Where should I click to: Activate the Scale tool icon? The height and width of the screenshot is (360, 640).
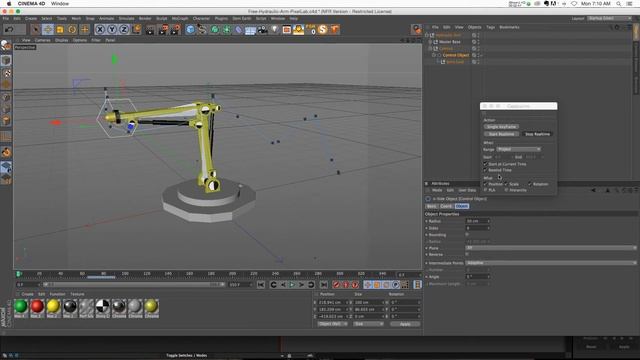(x=60, y=29)
